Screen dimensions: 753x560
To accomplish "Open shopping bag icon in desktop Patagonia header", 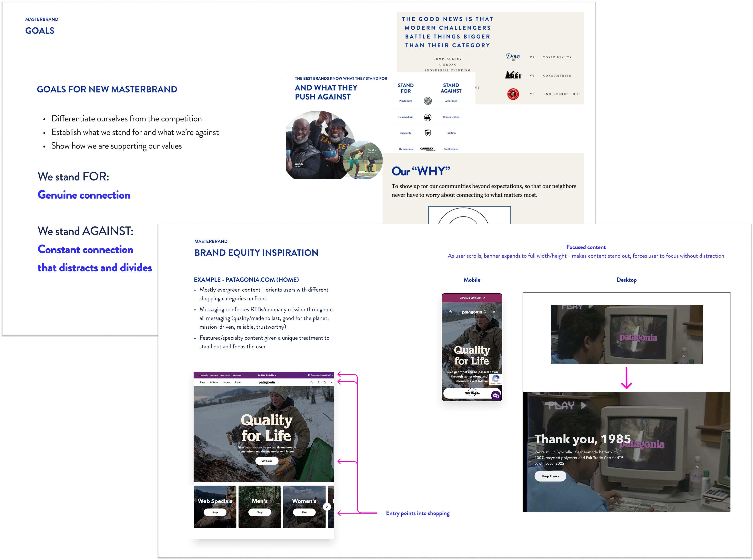I will (325, 382).
